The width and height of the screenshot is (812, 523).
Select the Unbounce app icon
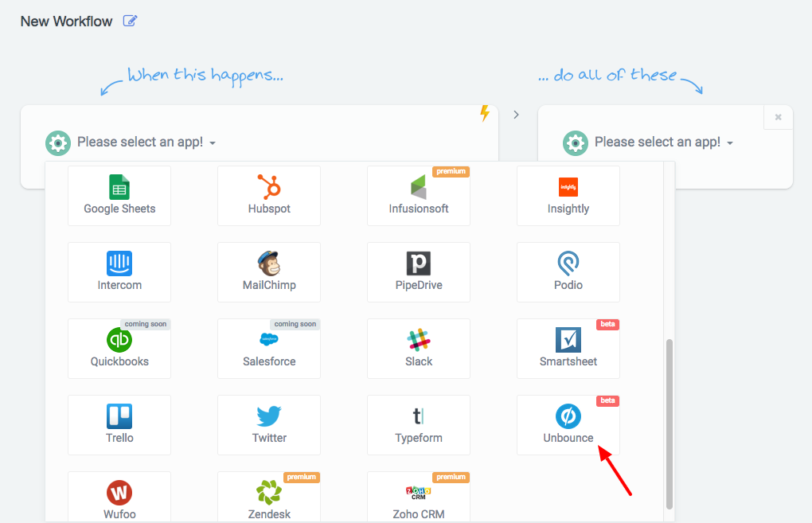pyautogui.click(x=568, y=416)
